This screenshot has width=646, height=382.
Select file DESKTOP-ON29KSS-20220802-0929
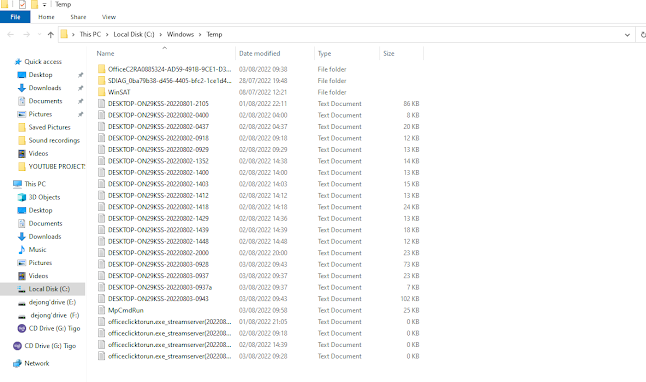[158, 150]
